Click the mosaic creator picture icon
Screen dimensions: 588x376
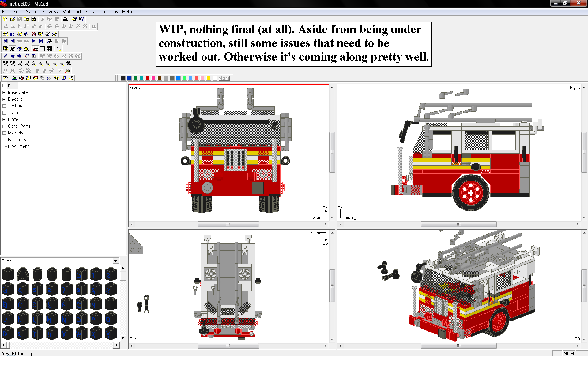pos(28,78)
